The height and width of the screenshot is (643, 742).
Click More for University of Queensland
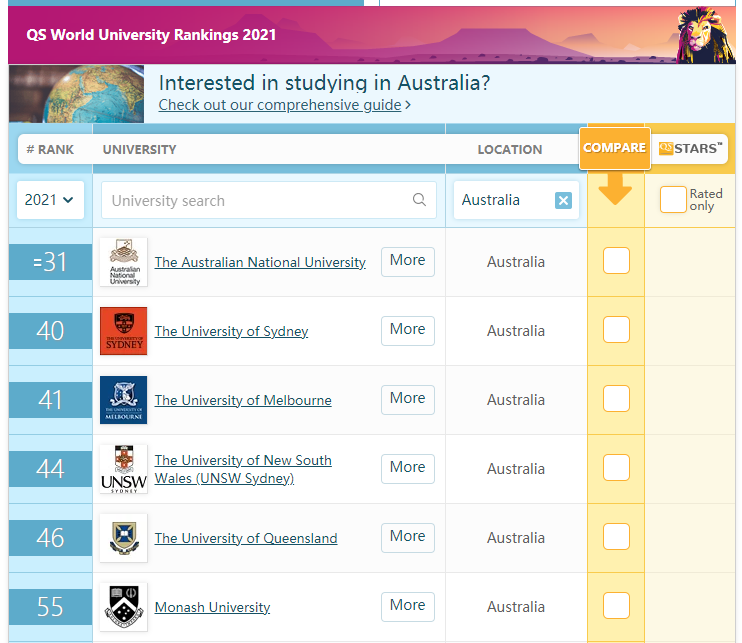[408, 538]
